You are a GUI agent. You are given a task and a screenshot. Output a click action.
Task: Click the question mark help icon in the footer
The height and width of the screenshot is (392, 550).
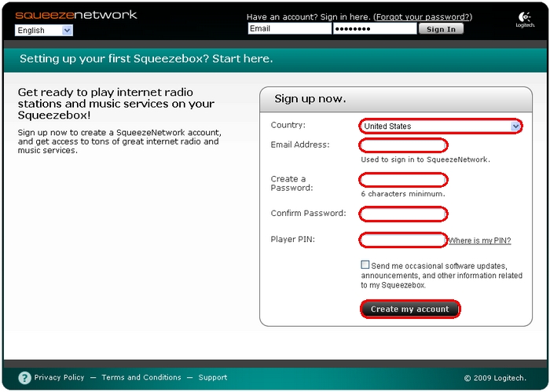coord(24,378)
